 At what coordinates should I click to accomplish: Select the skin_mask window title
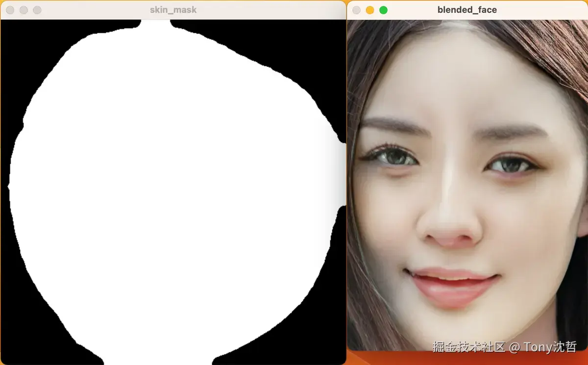[x=174, y=10]
